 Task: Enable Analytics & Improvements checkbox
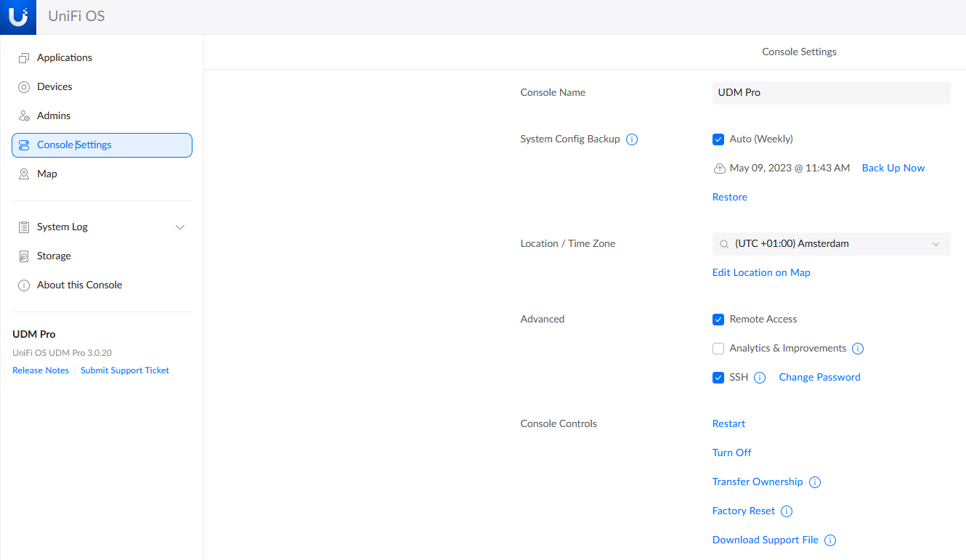[x=718, y=349]
